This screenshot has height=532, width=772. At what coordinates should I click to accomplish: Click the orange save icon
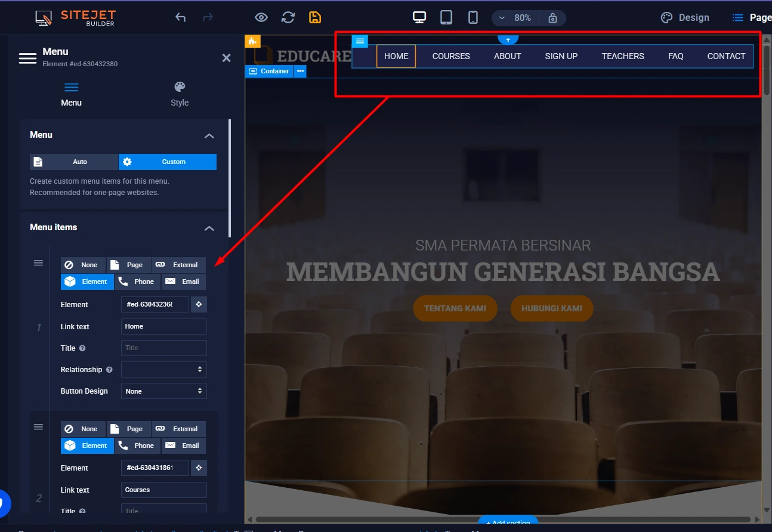coord(315,17)
